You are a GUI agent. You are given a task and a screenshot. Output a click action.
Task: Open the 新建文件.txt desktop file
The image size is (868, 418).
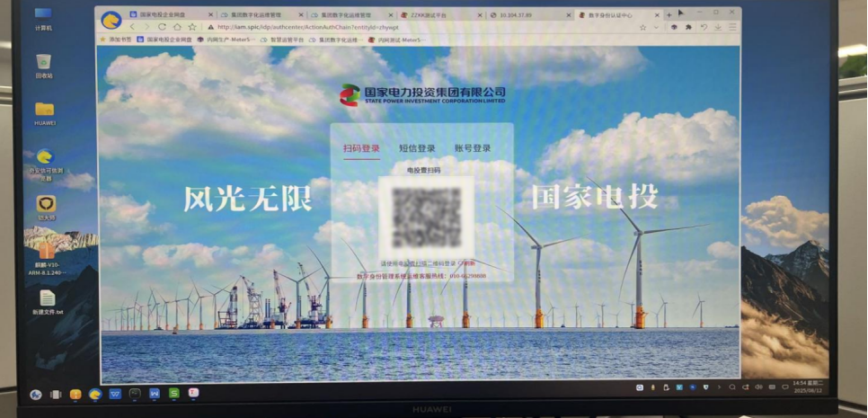(x=47, y=302)
